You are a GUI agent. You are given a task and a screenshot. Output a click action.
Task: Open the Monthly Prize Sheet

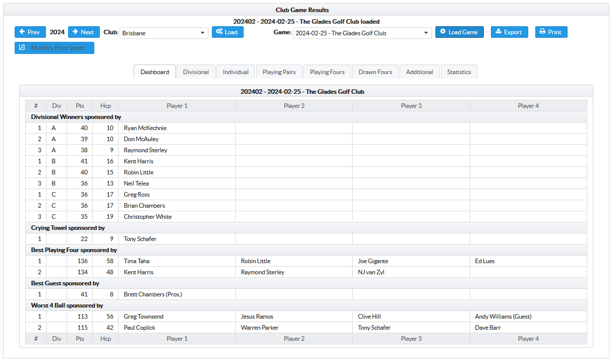tap(54, 48)
